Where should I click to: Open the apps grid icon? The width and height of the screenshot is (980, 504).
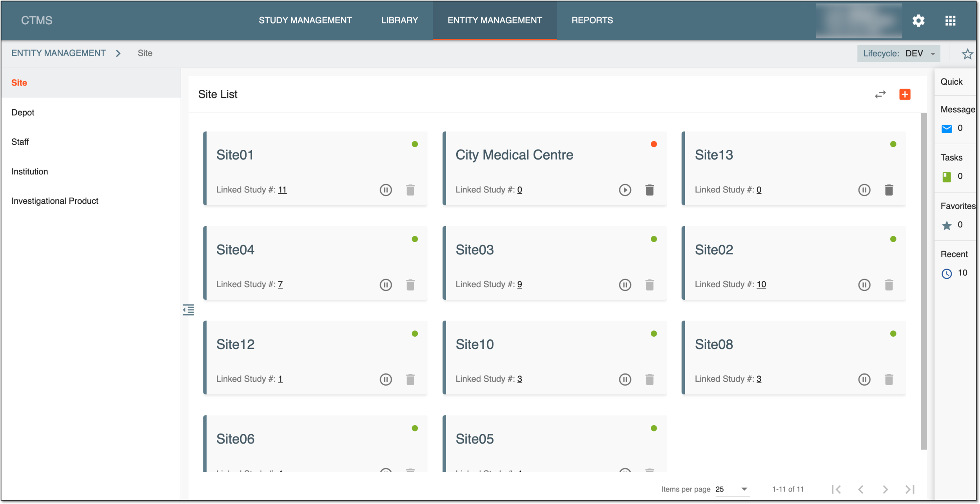pos(950,20)
